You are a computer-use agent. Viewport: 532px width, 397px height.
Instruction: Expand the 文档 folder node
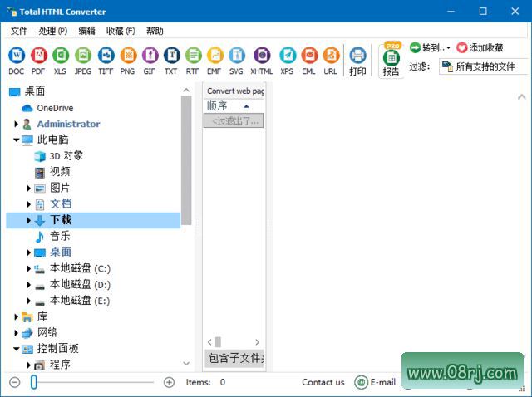click(29, 204)
